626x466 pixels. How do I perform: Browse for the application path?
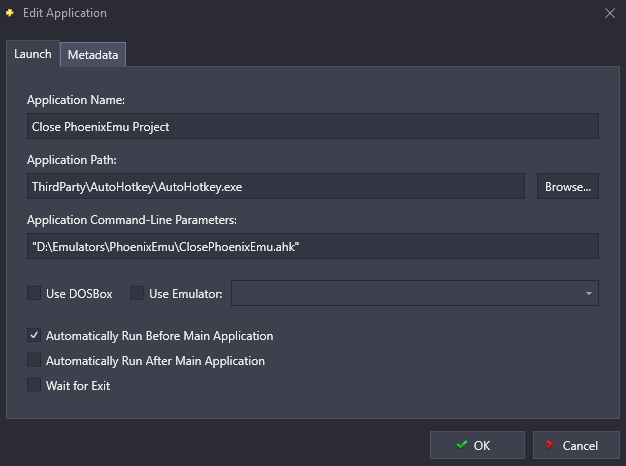tap(568, 186)
